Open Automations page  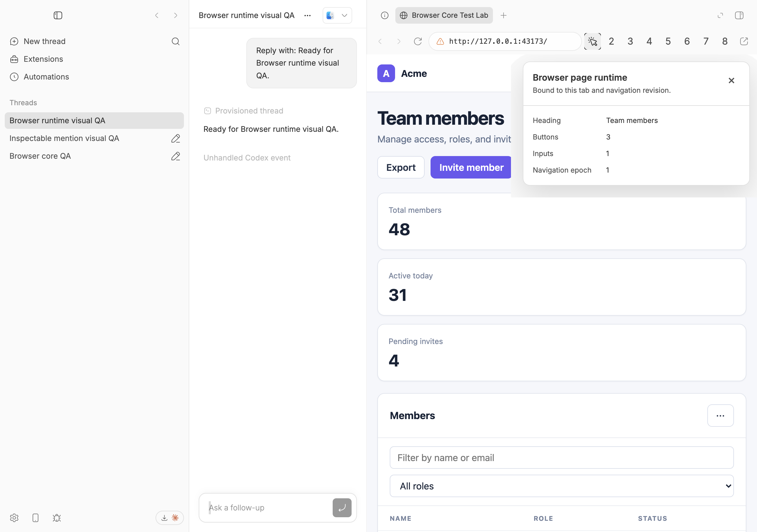(x=39, y=77)
